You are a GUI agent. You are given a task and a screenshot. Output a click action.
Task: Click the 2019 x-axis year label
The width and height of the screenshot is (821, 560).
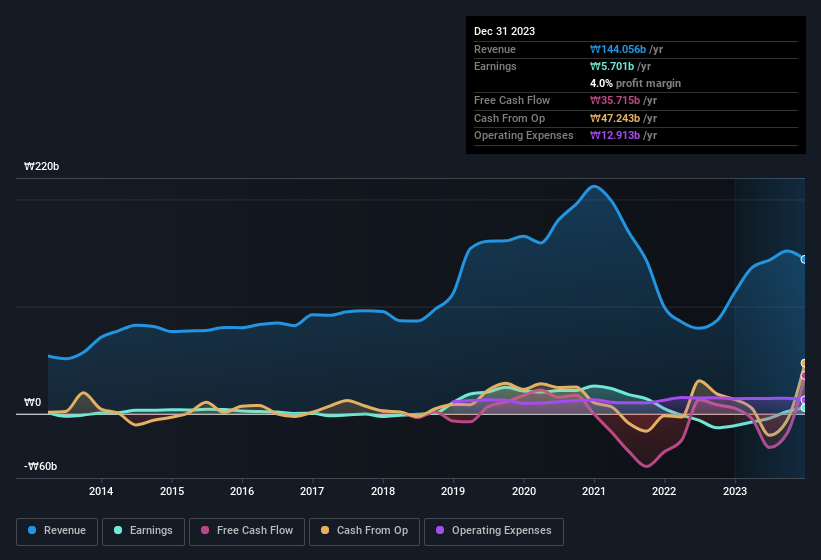click(453, 491)
